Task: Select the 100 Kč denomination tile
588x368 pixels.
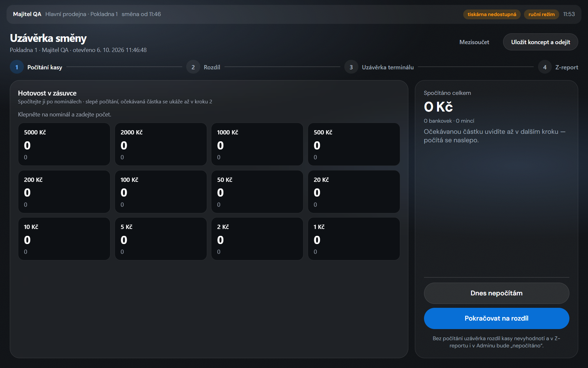Action: pyautogui.click(x=161, y=192)
